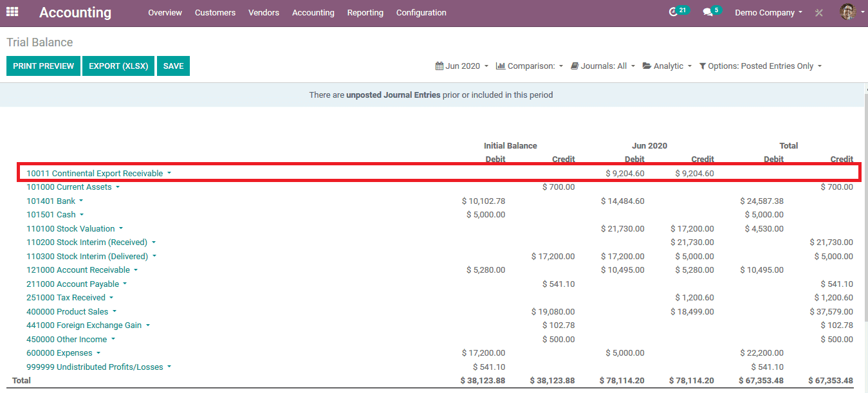Open the Reporting menu
The width and height of the screenshot is (868, 393).
[365, 12]
